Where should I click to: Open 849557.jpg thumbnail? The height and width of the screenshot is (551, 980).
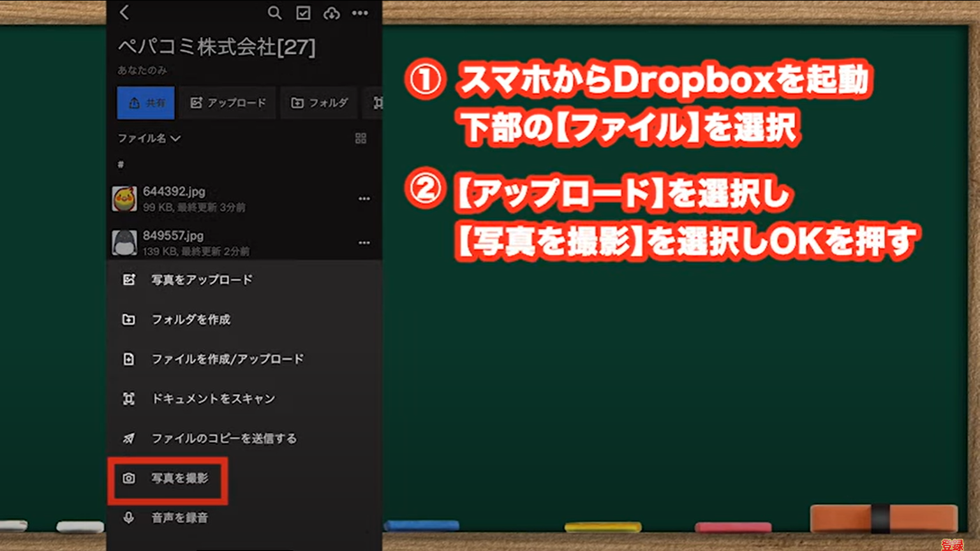click(124, 243)
